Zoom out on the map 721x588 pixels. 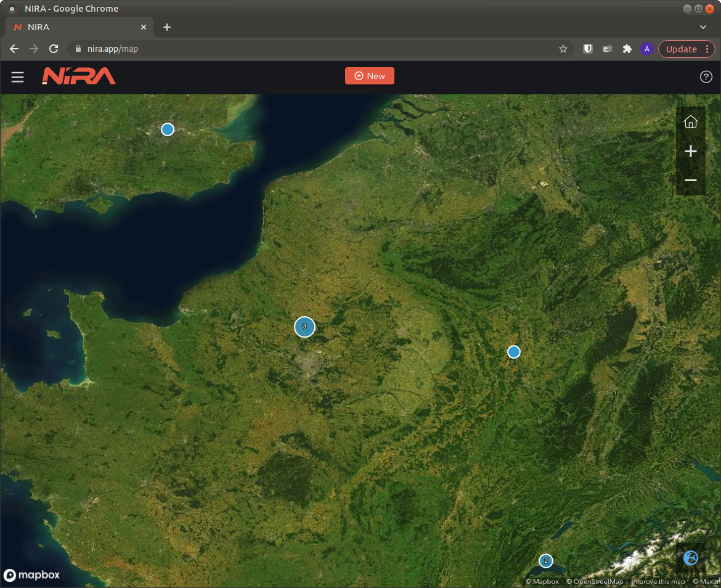[x=690, y=180]
